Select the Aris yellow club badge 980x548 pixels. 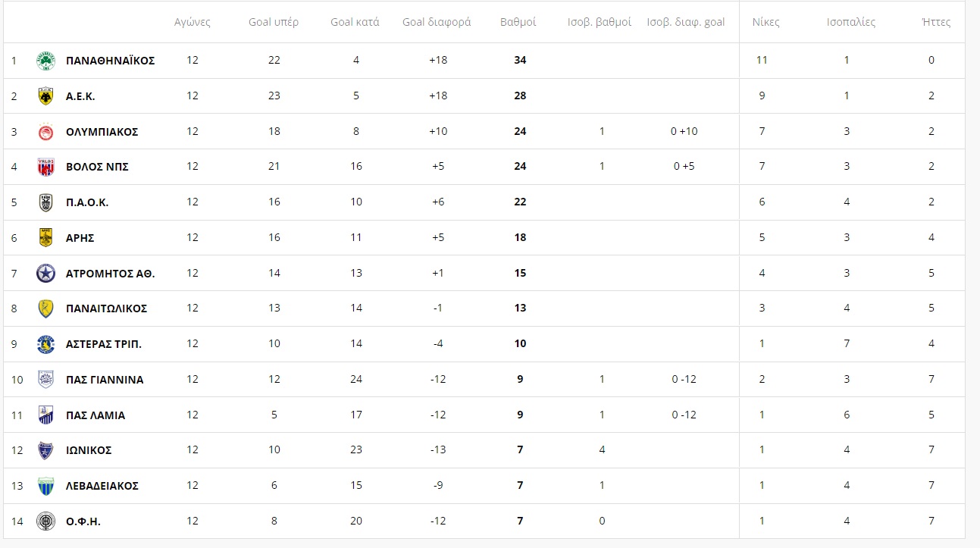(46, 237)
